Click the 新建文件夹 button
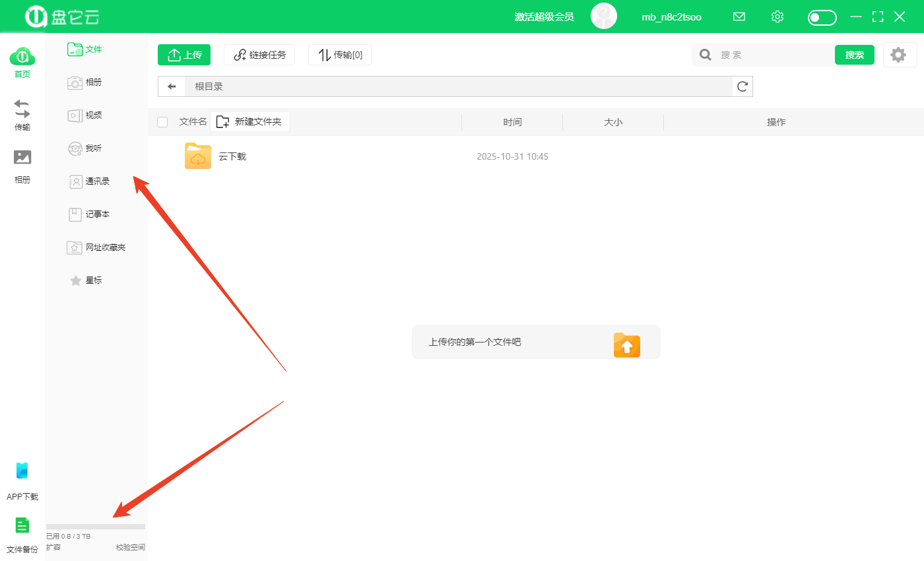Screen dimensions: 924x561 (249, 122)
